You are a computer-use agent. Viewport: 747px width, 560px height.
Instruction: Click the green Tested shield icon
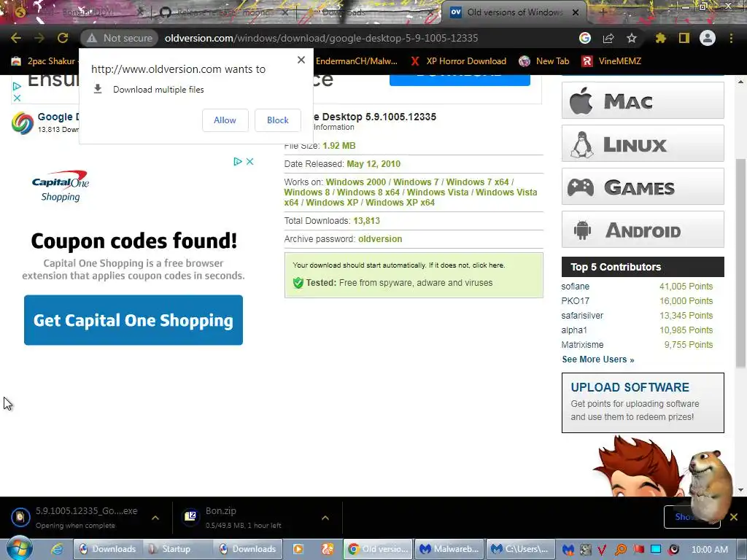click(x=298, y=283)
